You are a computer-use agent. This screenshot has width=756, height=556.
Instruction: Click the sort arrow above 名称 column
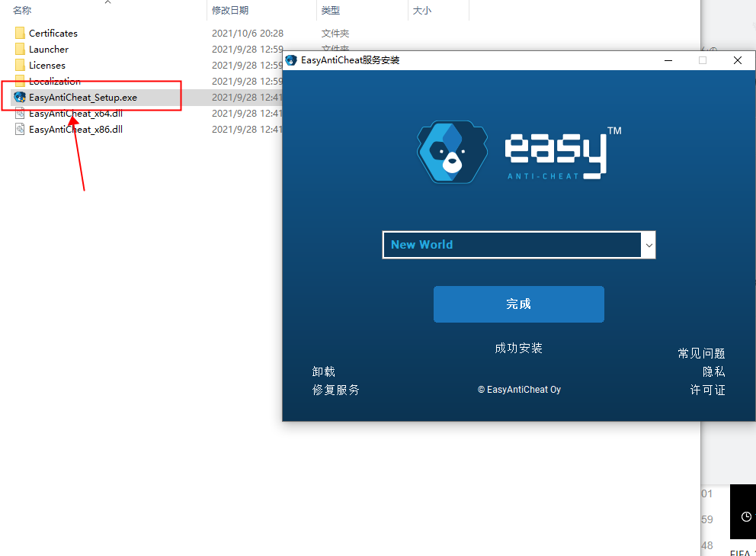coord(108,2)
